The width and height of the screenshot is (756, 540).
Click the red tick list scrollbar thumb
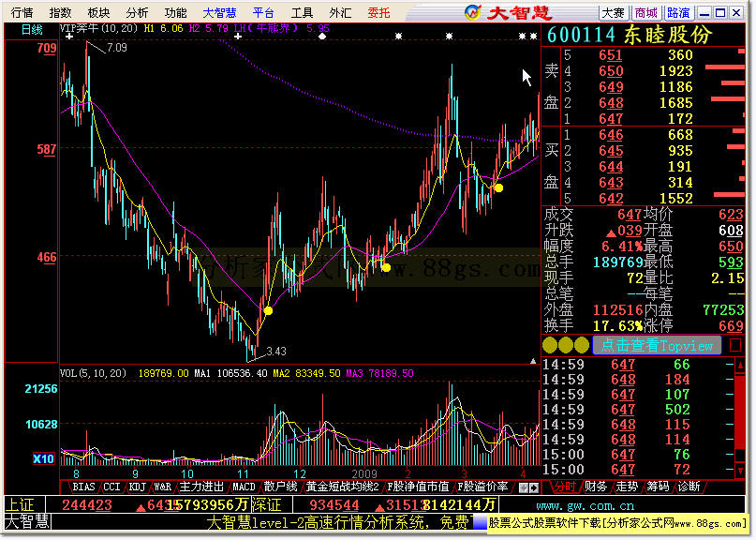tap(740, 411)
